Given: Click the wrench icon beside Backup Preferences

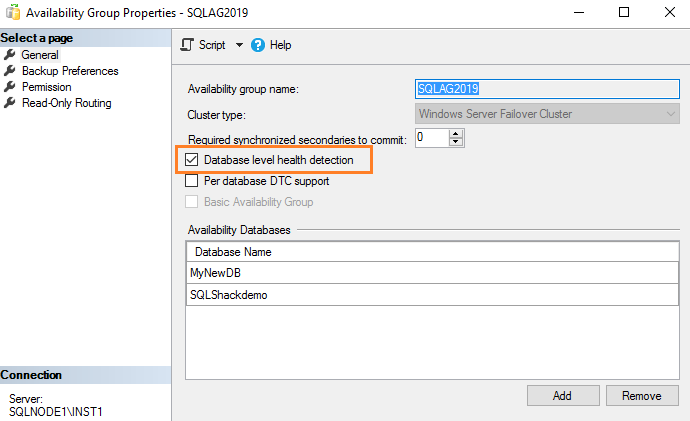Looking at the screenshot, I should coord(10,71).
